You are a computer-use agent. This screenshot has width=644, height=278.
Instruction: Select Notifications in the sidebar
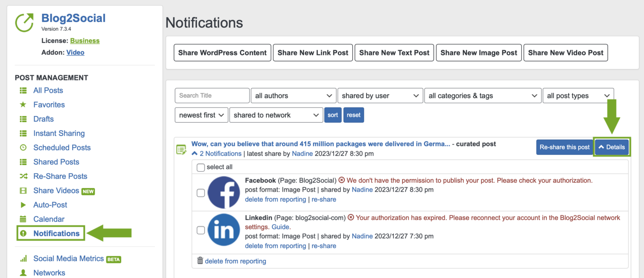[x=57, y=233]
